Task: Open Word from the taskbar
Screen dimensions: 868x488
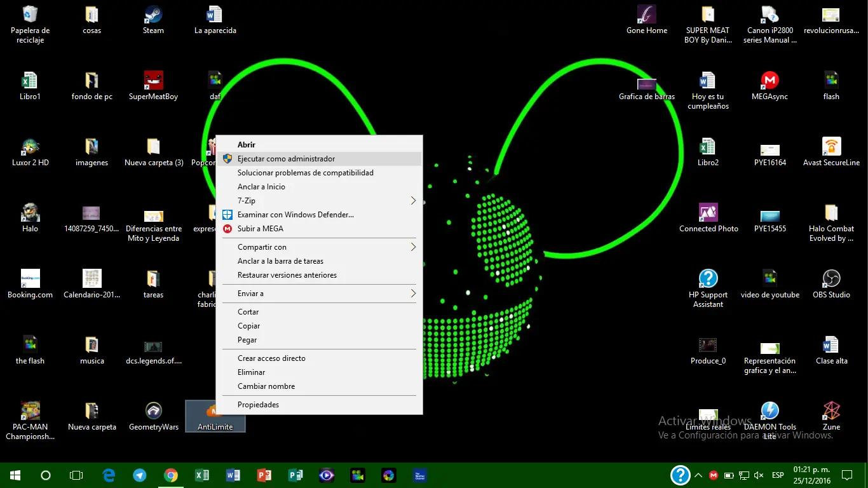Action: (233, 475)
